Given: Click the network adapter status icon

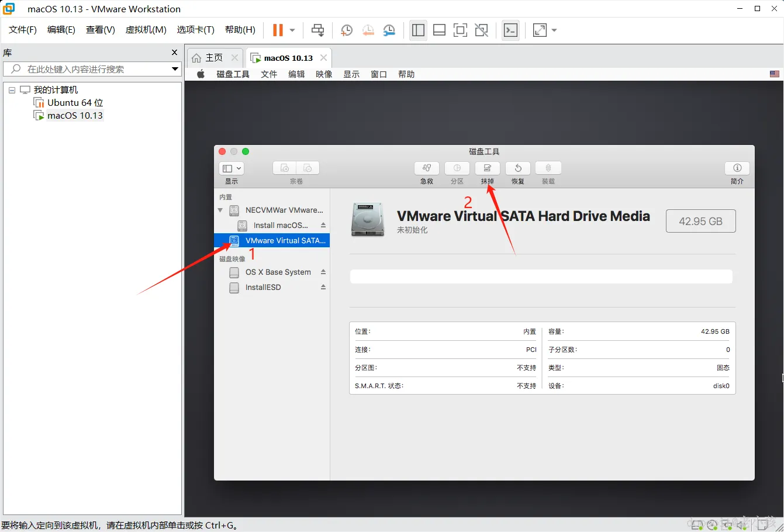Looking at the screenshot, I should click(x=727, y=525).
